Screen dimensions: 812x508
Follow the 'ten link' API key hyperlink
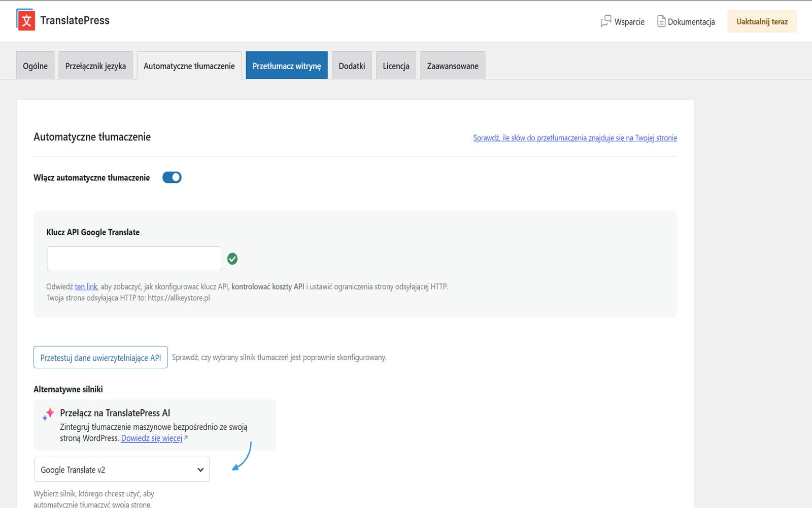pos(86,287)
